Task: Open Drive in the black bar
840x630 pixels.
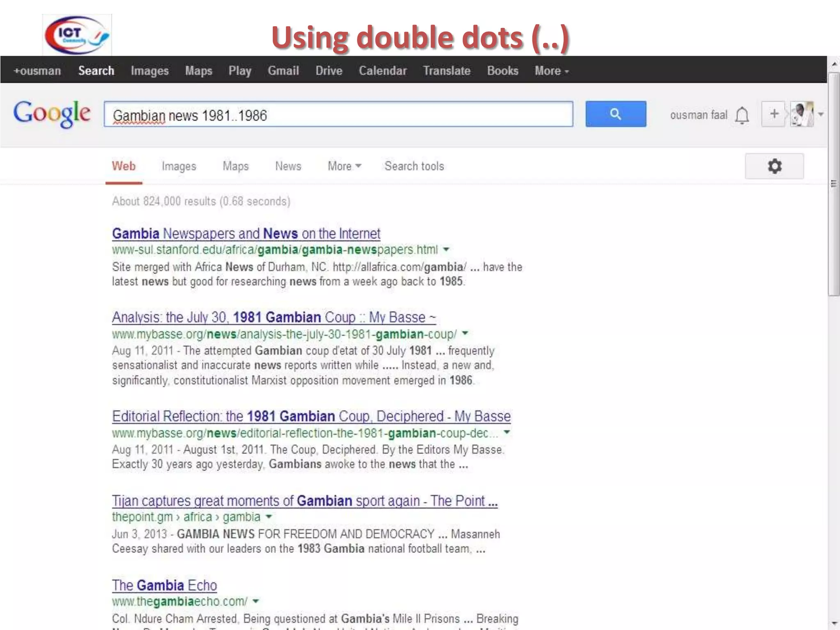Action: [329, 71]
